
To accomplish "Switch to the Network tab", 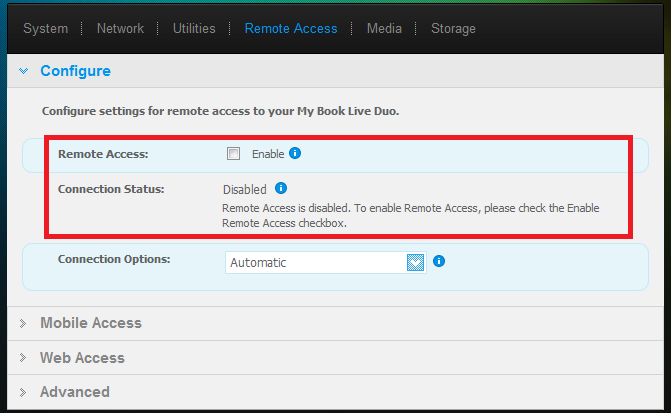I will 120,28.
